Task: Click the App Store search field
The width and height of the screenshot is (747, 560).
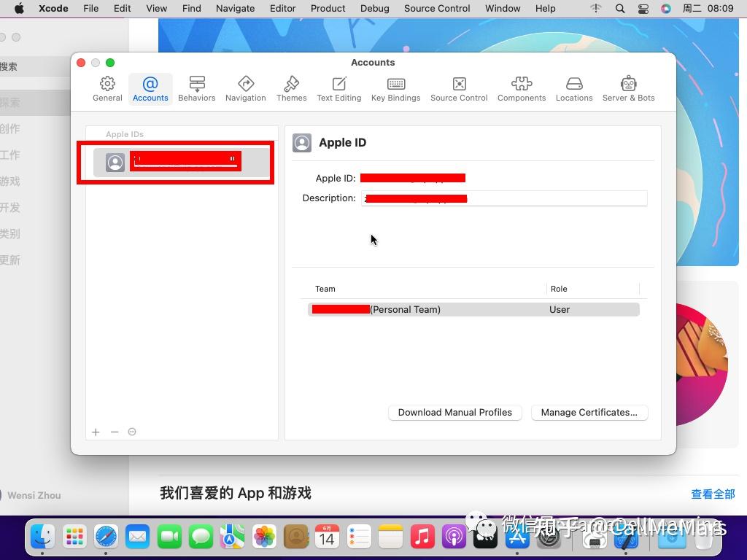Action: tap(35, 66)
